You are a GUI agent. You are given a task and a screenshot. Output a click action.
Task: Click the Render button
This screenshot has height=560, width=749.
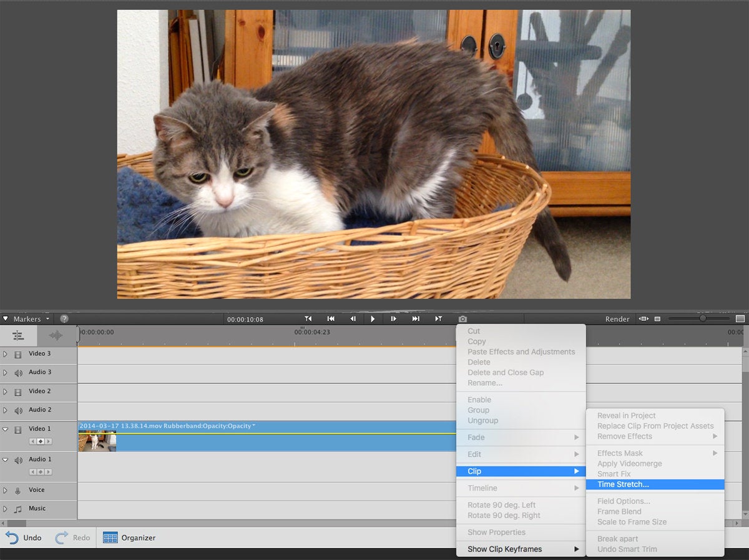click(617, 319)
